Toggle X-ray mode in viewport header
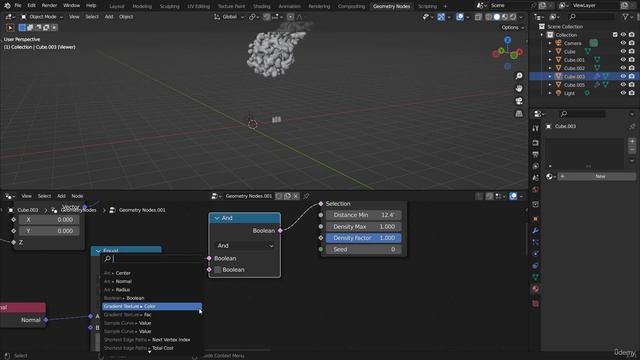The width and height of the screenshot is (640, 360). [478, 17]
